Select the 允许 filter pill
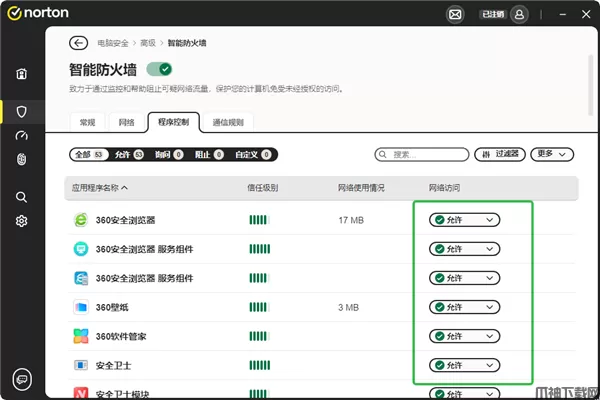Viewport: 600px width, 400px height. click(128, 155)
